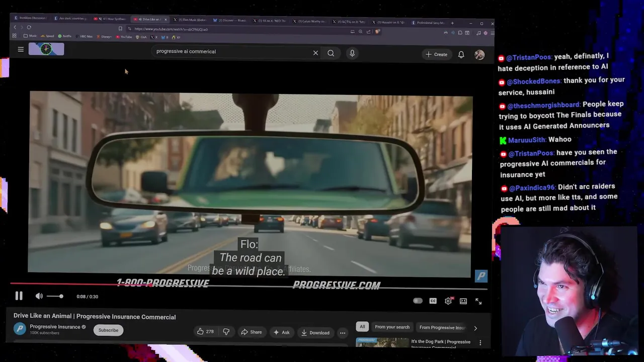This screenshot has width=644, height=362.
Task: Select the From your search chip
Action: click(392, 327)
